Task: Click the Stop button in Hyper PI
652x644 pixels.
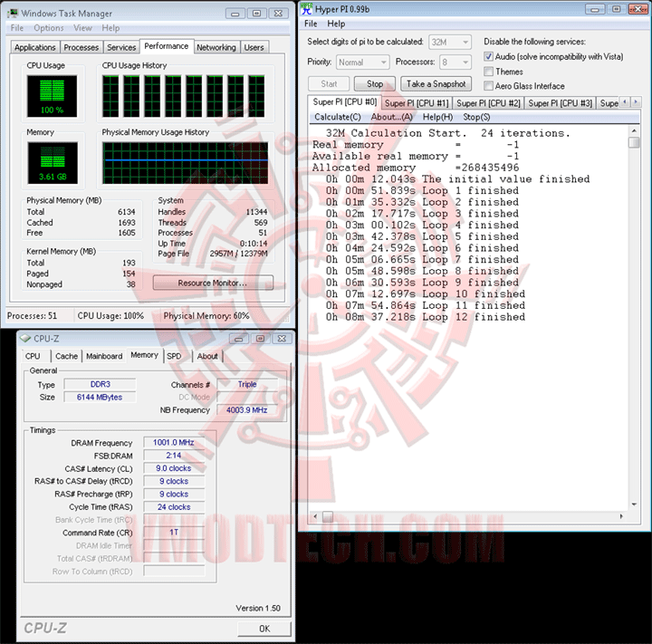Action: tap(375, 84)
